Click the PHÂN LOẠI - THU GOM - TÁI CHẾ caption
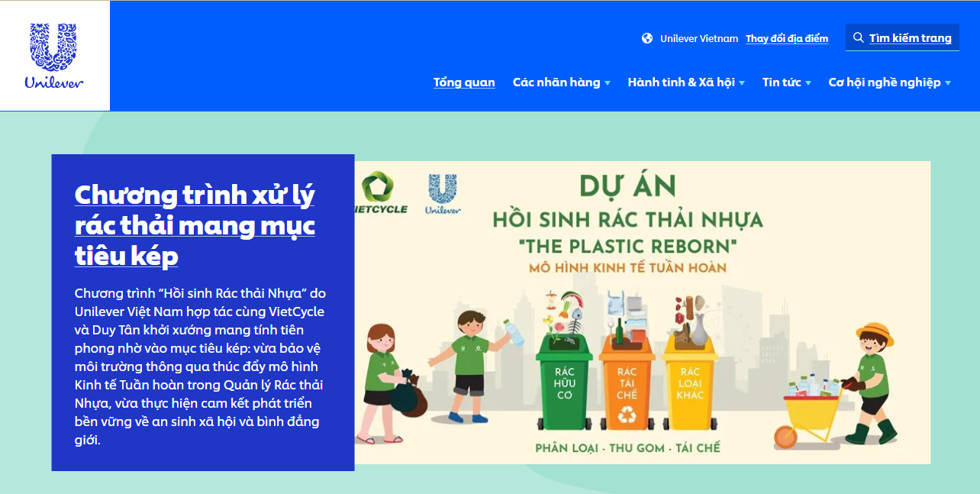Image resolution: width=980 pixels, height=494 pixels. click(x=627, y=447)
